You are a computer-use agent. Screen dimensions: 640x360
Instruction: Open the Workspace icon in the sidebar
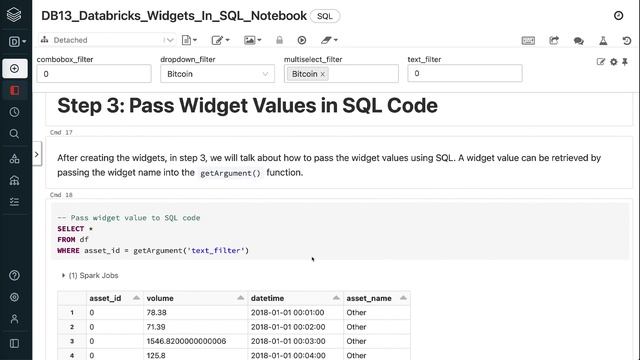(15, 90)
